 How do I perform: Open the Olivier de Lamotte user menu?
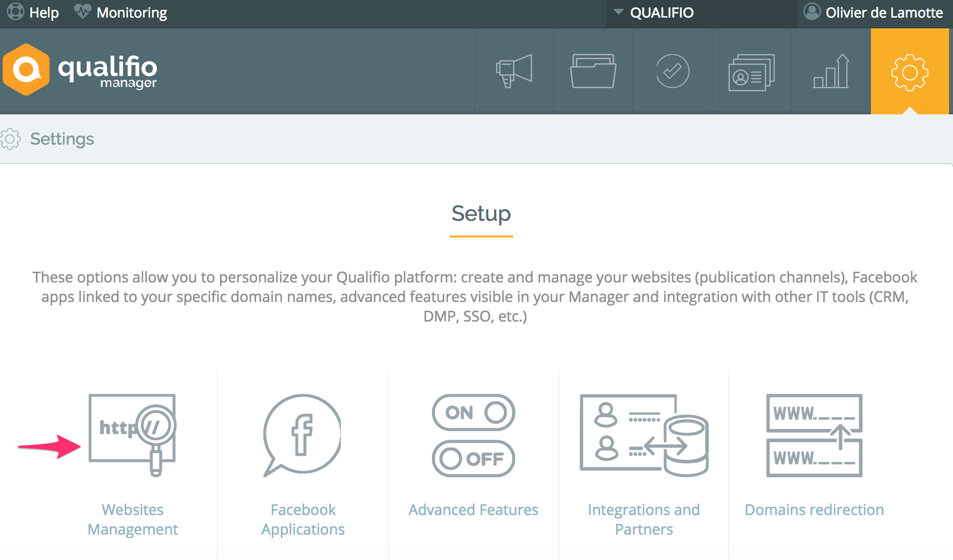[874, 13]
